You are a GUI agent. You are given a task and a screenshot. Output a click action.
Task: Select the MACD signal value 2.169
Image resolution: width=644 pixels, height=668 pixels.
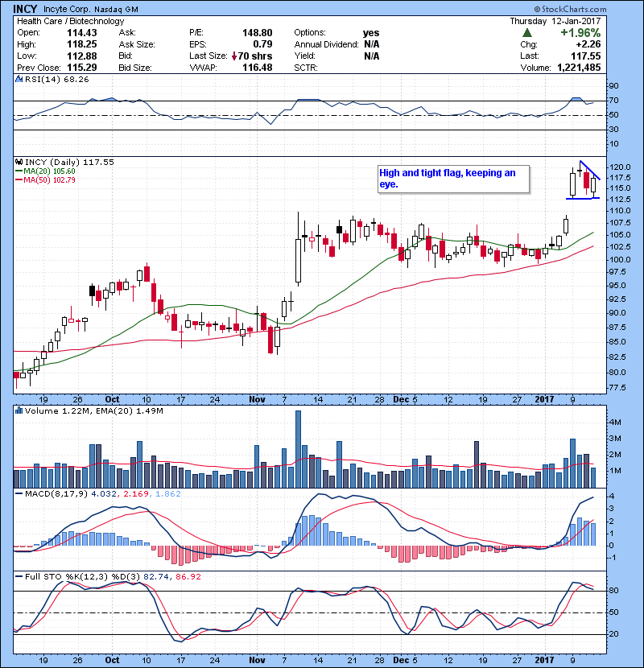click(x=135, y=494)
